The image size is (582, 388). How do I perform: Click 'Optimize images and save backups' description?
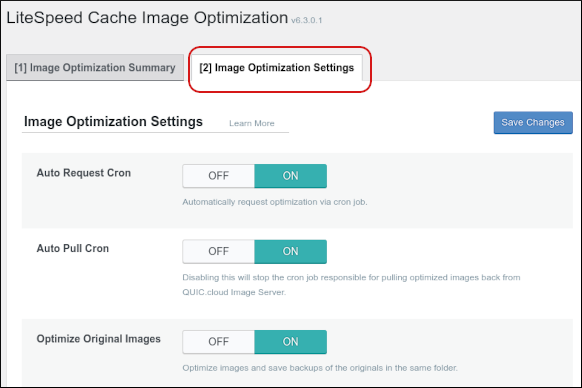(320, 368)
